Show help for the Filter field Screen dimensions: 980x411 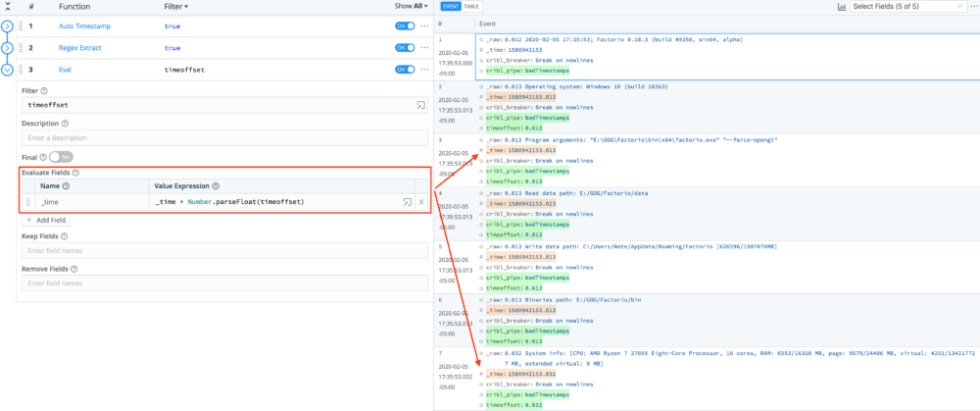pos(44,90)
